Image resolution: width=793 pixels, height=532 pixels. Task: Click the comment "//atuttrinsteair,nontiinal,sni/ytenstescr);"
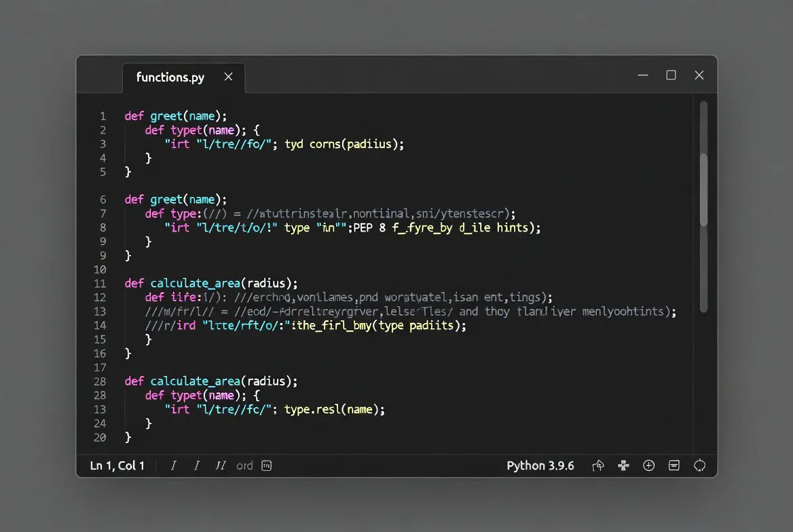(381, 214)
